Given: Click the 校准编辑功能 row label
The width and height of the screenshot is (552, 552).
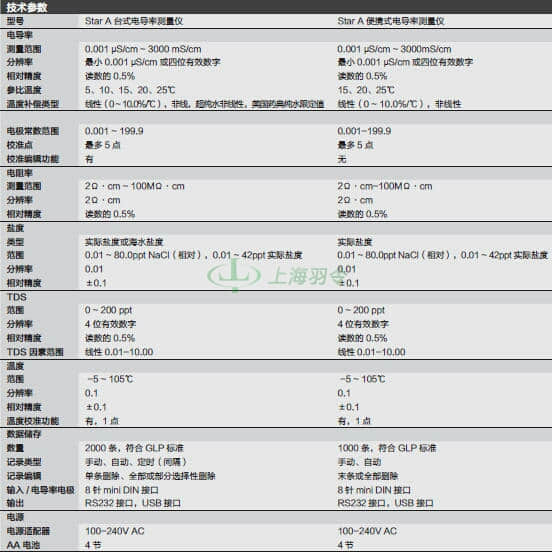Looking at the screenshot, I should tap(33, 159).
